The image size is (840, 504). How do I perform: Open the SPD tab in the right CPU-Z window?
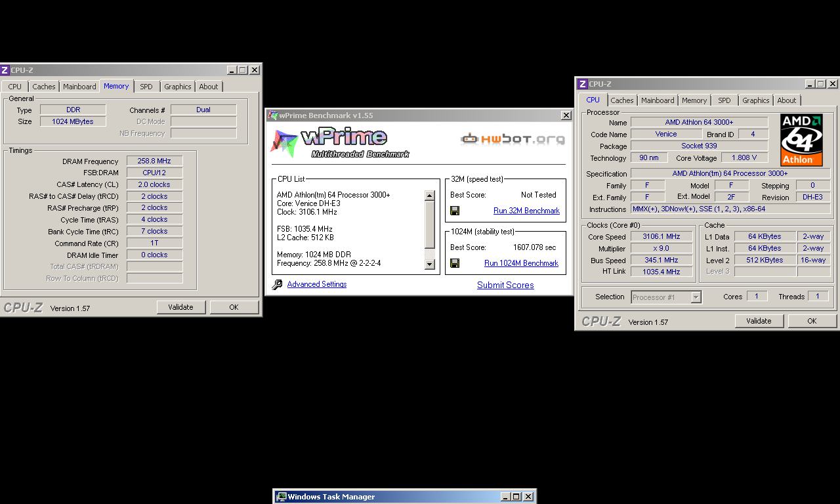click(724, 100)
